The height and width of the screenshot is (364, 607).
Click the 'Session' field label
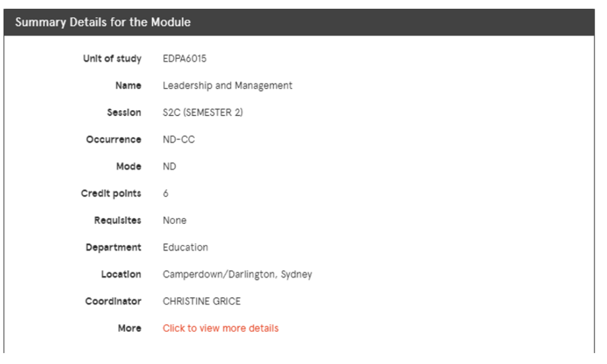124,113
